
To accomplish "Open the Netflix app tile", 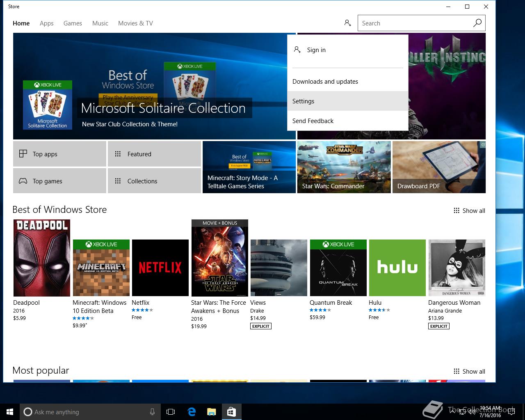I will click(x=160, y=268).
